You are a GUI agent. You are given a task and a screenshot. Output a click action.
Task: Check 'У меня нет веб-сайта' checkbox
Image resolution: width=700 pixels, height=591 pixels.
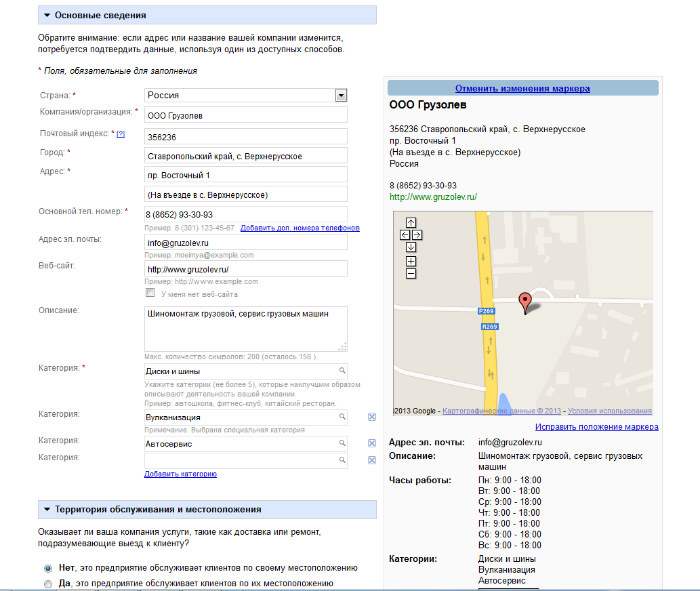click(x=150, y=293)
